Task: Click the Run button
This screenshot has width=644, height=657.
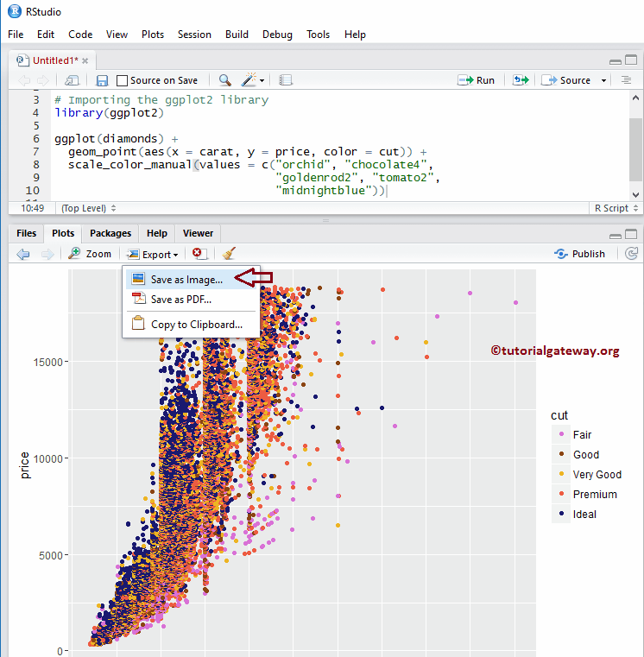Action: coord(476,80)
